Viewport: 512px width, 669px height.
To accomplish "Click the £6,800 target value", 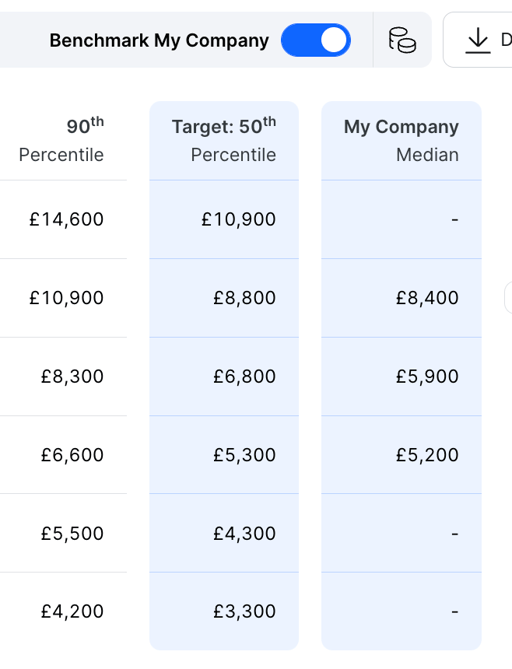I will pos(244,376).
